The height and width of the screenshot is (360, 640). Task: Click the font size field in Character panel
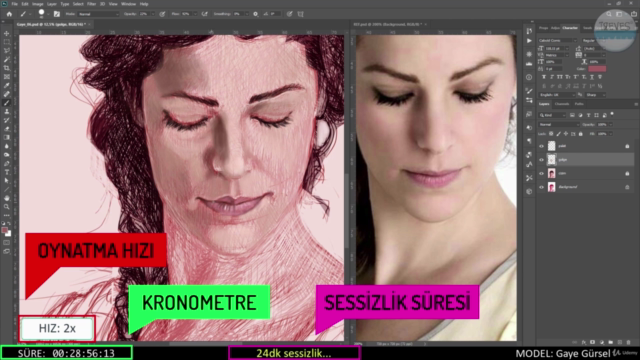coord(554,49)
